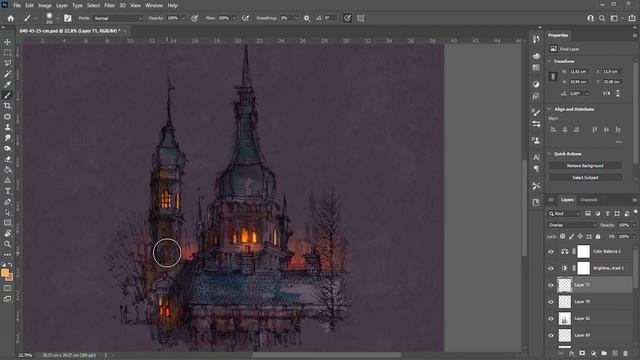Viewport: 640px width, 360px height.
Task: Open the foreground color swatch
Action: (5, 273)
